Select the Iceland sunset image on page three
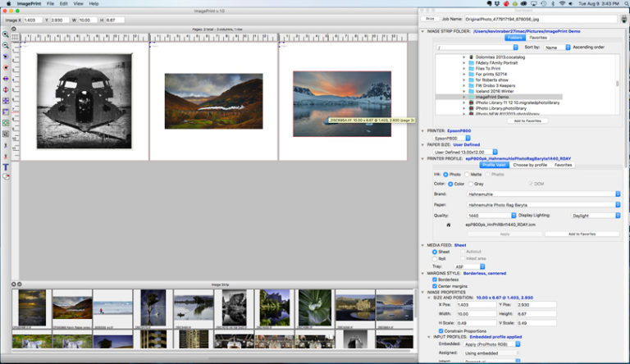The height and width of the screenshot is (364, 630). coord(342,103)
